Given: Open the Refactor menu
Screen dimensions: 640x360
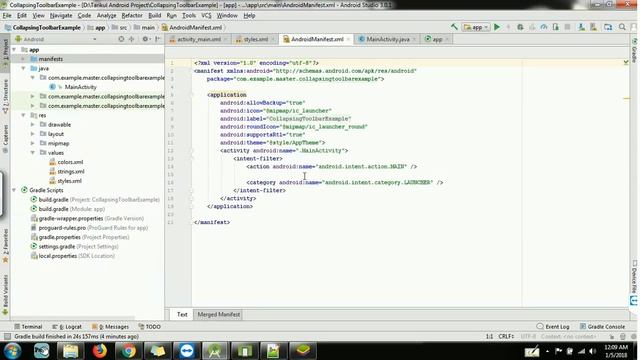Looking at the screenshot, I should click(132, 16).
